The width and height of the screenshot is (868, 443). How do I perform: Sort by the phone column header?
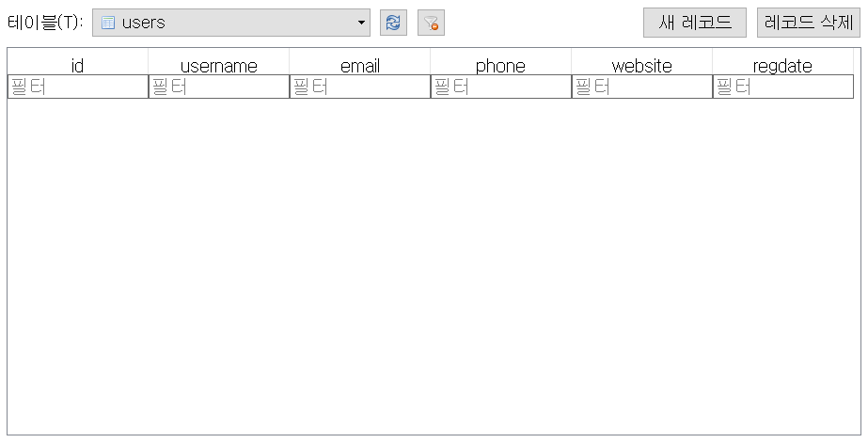point(501,62)
